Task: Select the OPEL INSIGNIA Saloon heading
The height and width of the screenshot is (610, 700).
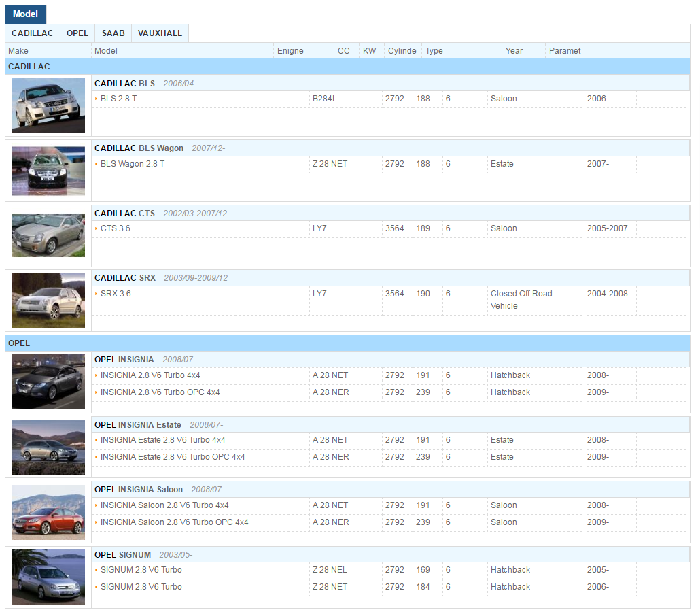Action: [x=139, y=490]
